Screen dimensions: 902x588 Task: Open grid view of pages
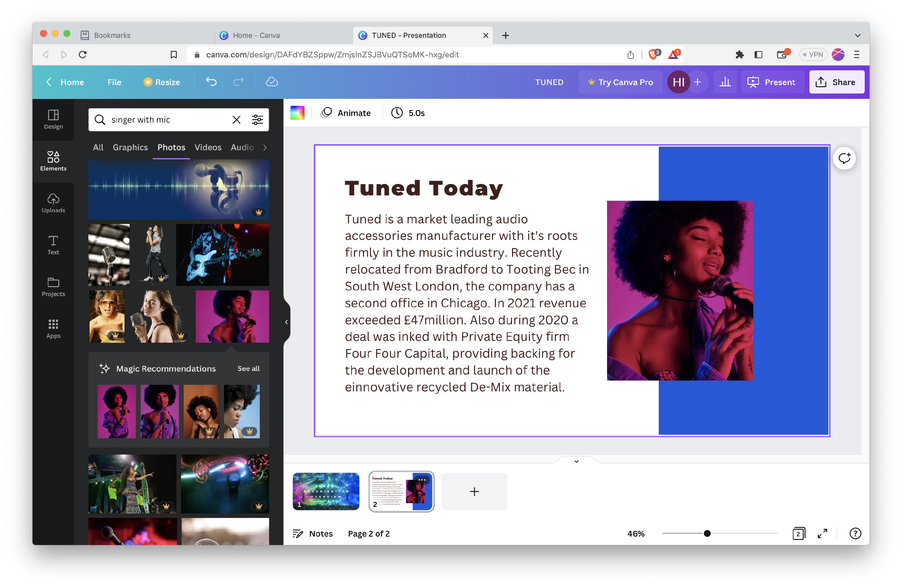[x=798, y=534]
